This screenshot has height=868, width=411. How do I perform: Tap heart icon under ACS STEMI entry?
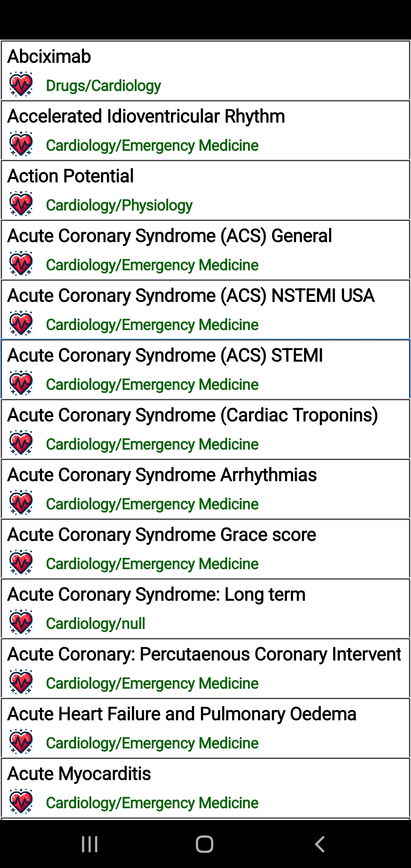click(x=21, y=383)
